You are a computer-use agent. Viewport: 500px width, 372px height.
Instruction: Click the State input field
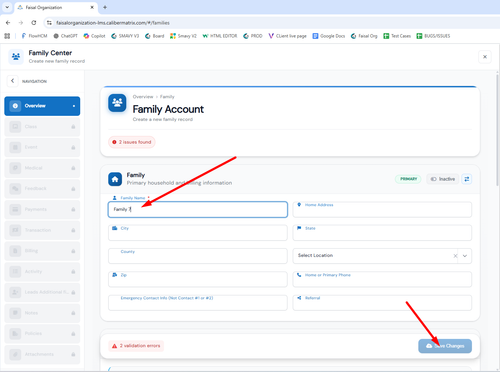coord(382,233)
